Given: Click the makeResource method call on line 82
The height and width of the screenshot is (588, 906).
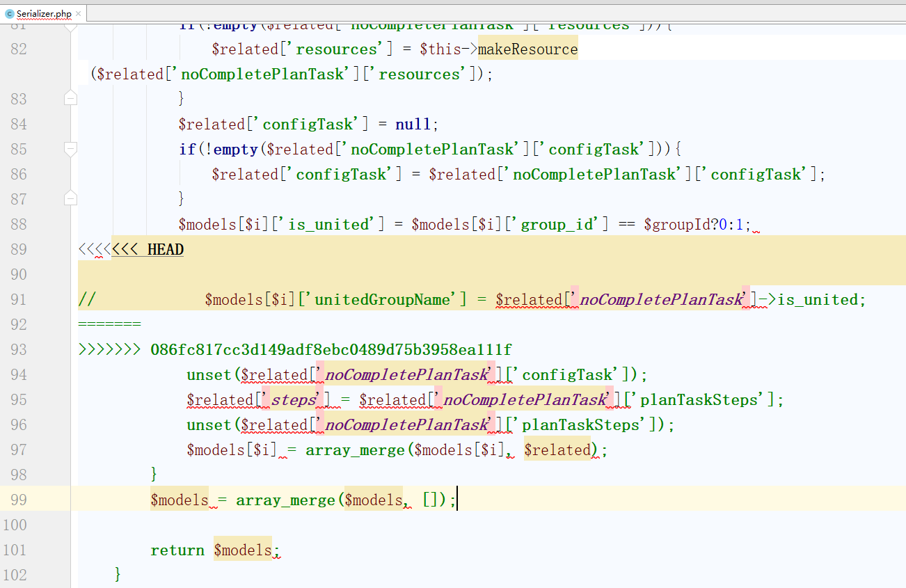Looking at the screenshot, I should click(x=527, y=49).
